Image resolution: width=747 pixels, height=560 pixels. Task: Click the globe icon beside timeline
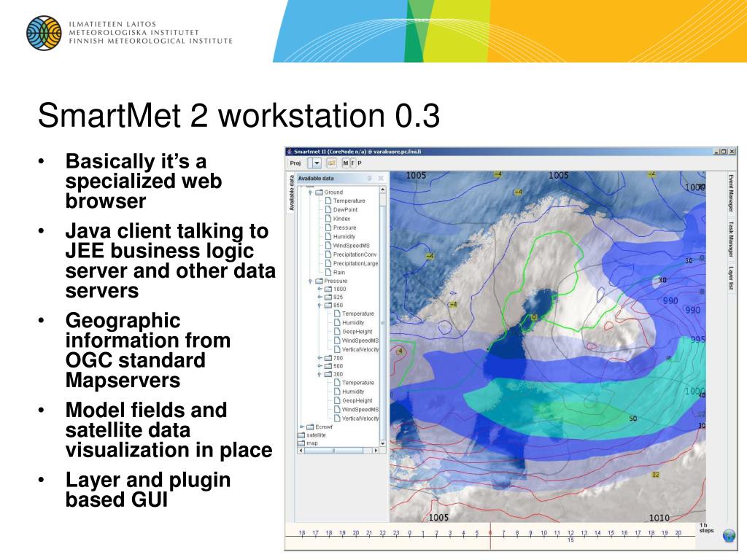coord(729,536)
